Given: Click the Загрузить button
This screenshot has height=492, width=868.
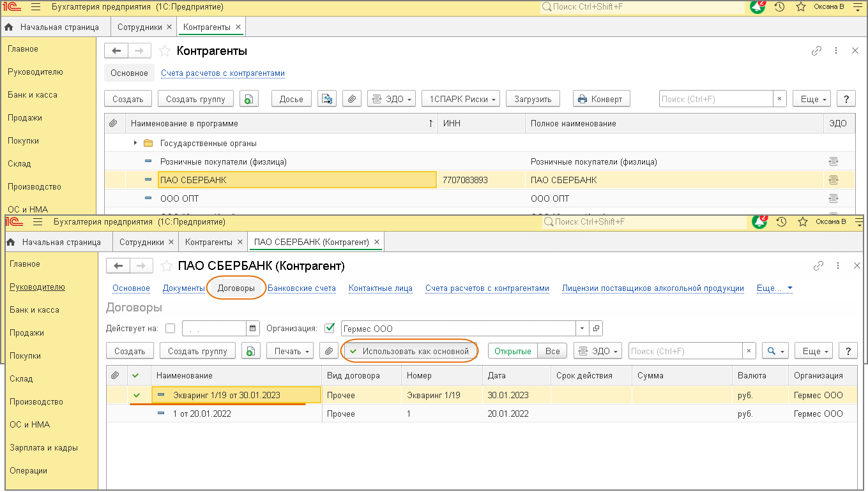Looking at the screenshot, I should 533,99.
